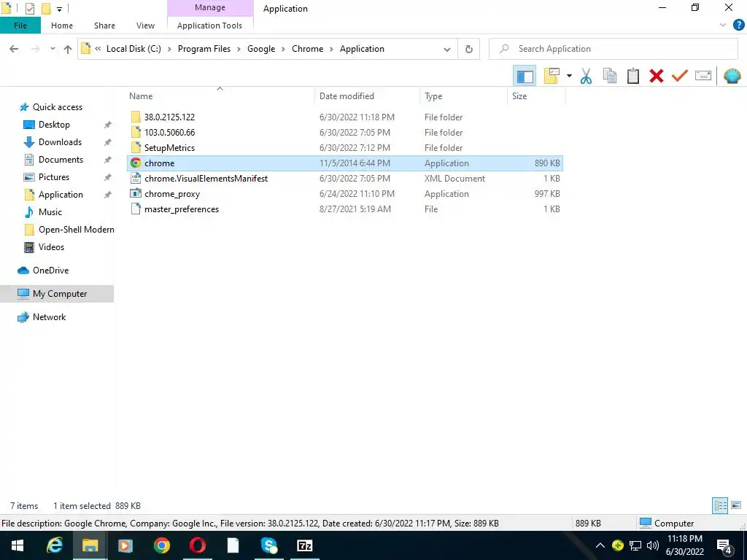Select chrome.VisualElementsManifest XML file
Image resolution: width=747 pixels, height=560 pixels.
[x=345, y=179]
